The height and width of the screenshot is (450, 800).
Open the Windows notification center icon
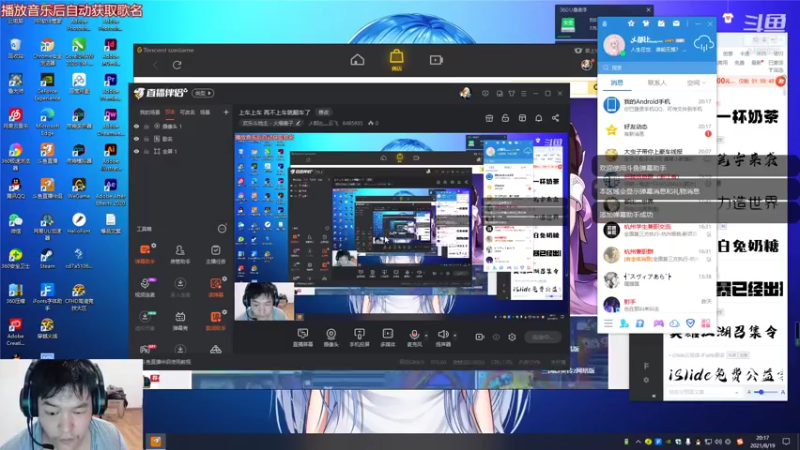786,442
